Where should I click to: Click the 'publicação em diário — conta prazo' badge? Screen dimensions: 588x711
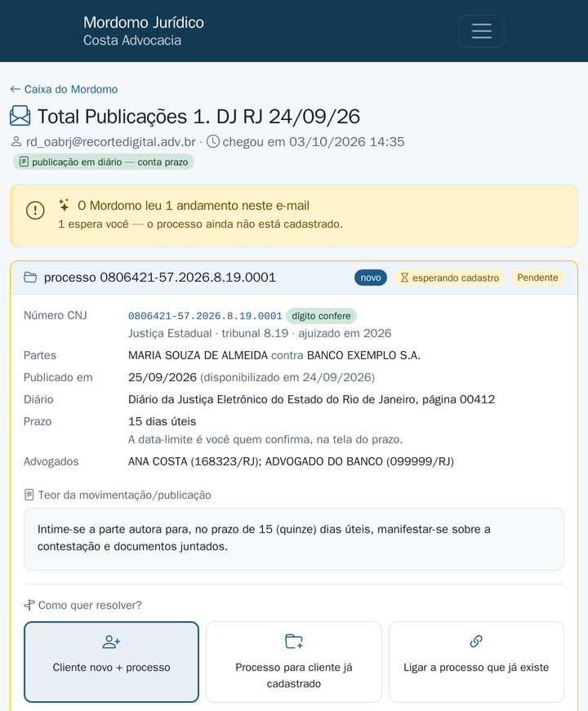(104, 162)
